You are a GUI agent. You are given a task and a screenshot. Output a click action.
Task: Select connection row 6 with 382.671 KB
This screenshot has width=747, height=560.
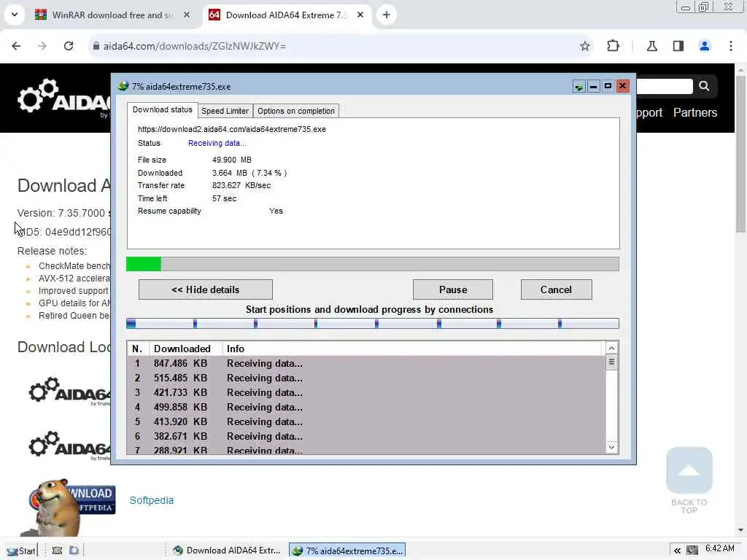coord(366,436)
